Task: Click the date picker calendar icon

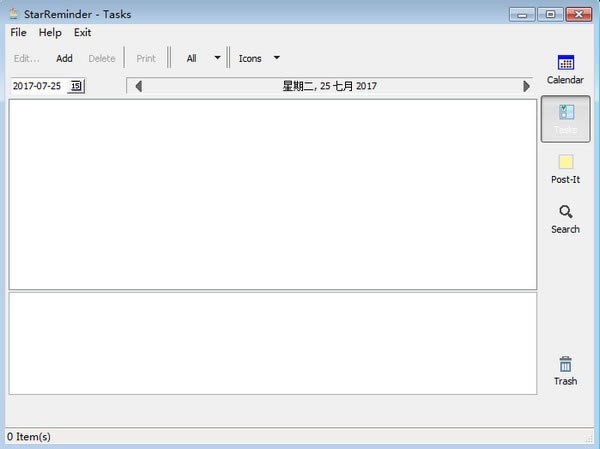Action: click(77, 86)
